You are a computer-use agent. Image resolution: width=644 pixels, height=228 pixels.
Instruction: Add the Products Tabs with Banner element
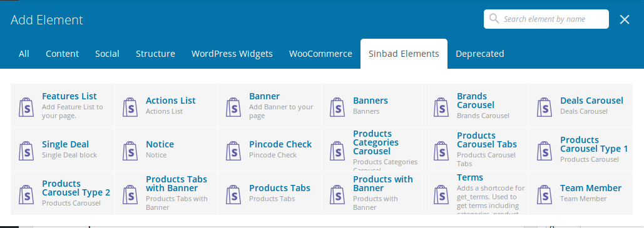pyautogui.click(x=176, y=184)
